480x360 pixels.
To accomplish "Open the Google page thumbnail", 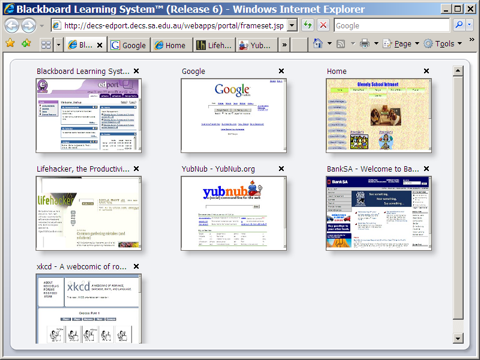I will (x=234, y=115).
